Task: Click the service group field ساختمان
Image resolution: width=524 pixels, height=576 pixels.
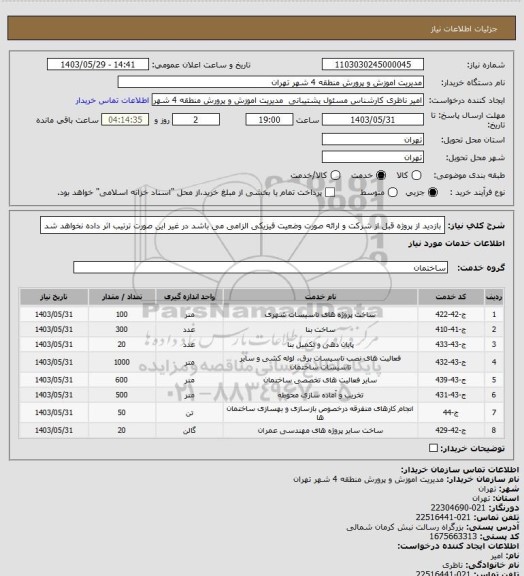Action: [261, 268]
